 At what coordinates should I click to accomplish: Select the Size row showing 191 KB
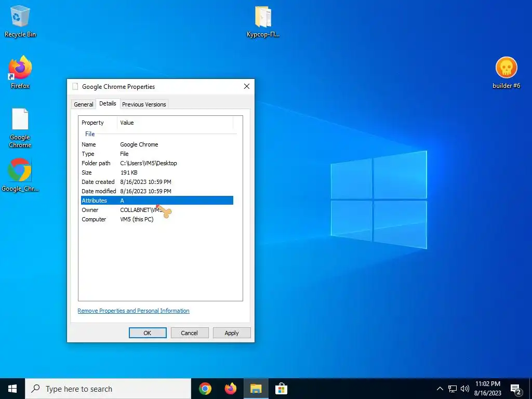tap(157, 172)
